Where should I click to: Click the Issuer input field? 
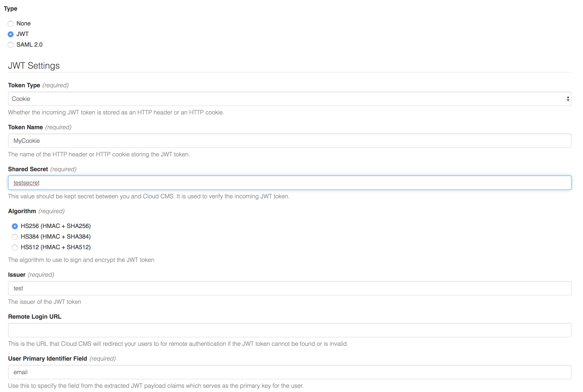pyautogui.click(x=289, y=288)
